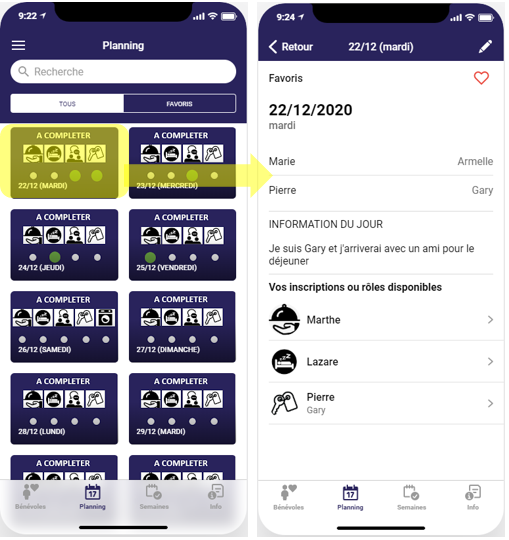Tap the green status dot on 25/12 (VENDREDI)

point(150,257)
